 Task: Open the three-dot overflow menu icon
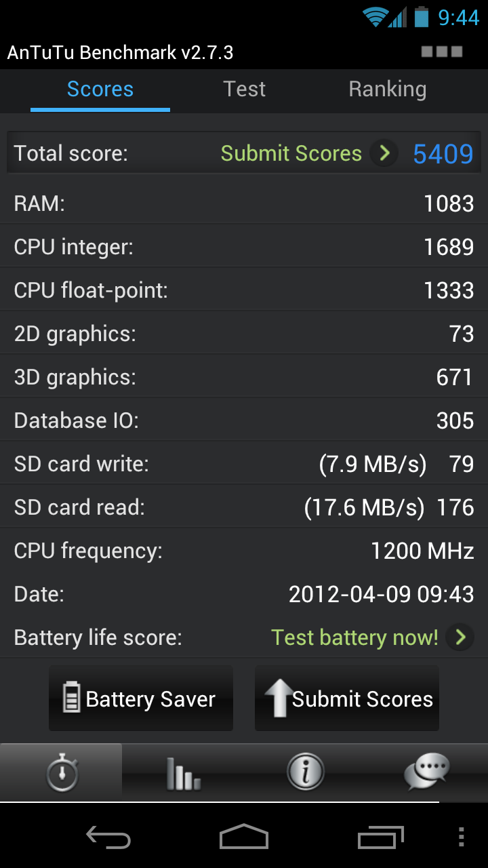click(x=462, y=837)
